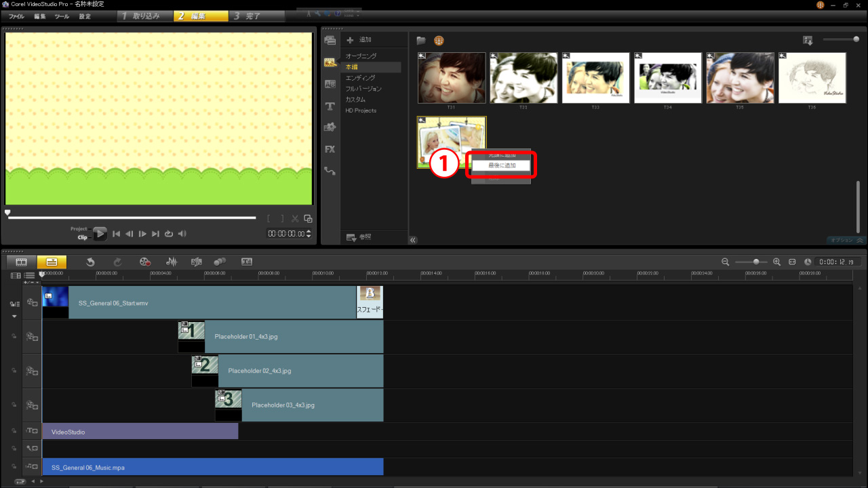Collapse library navigation panel with double-arrow
Screen dimensions: 868x488
click(413, 240)
